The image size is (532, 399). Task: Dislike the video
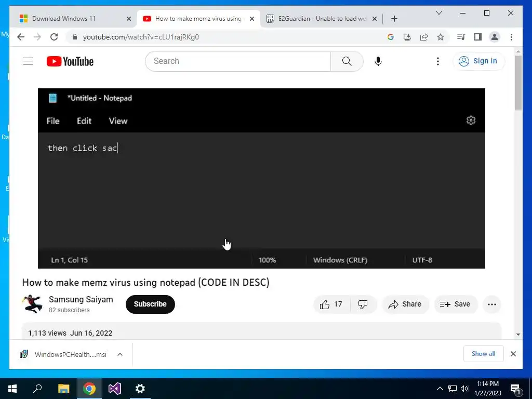(x=363, y=304)
